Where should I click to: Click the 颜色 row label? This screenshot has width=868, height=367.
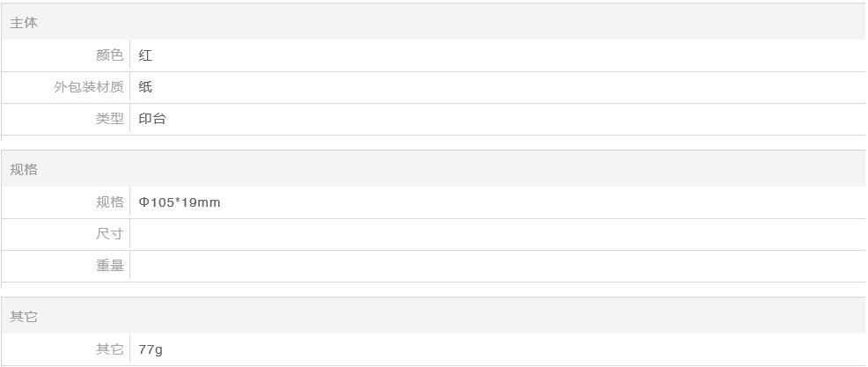[110, 55]
